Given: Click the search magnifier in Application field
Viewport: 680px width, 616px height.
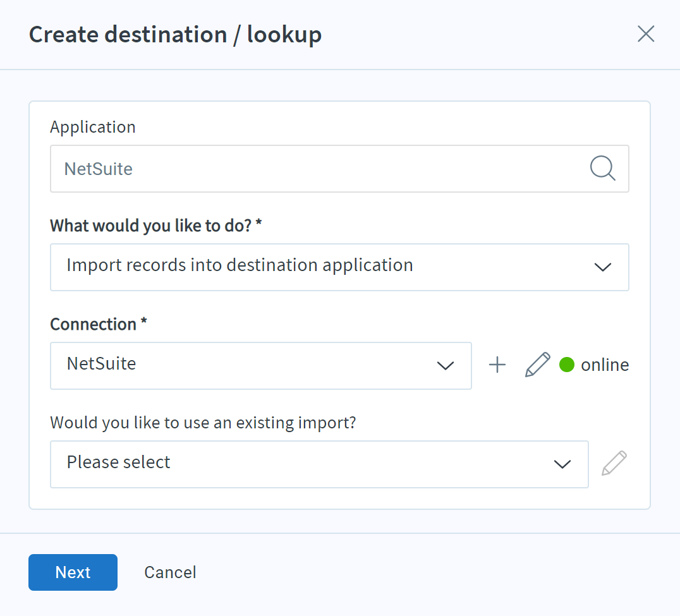Looking at the screenshot, I should click(603, 168).
